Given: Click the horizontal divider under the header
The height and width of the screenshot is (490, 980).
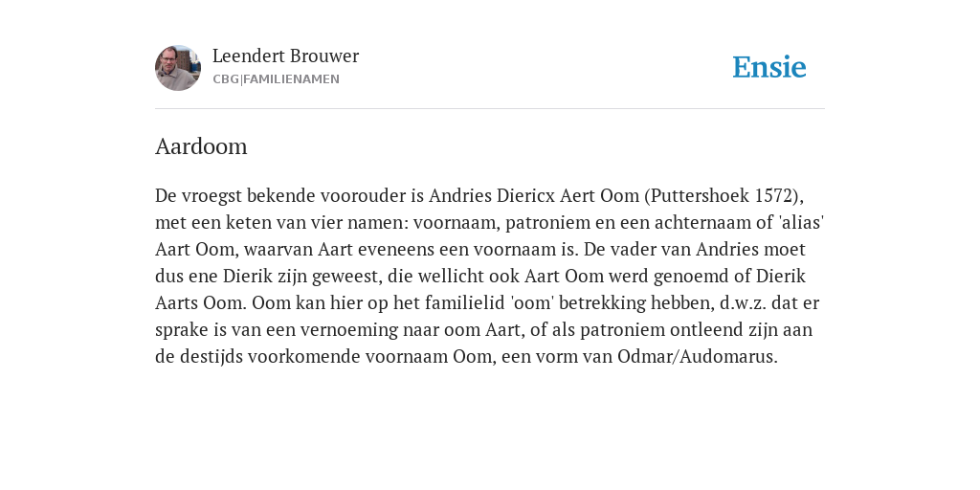Looking at the screenshot, I should pyautogui.click(x=490, y=109).
